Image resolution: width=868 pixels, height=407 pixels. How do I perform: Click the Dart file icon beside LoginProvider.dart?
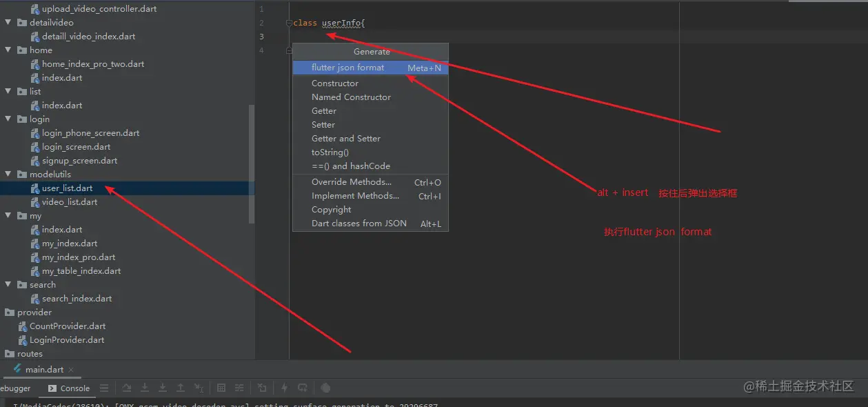[x=23, y=340]
